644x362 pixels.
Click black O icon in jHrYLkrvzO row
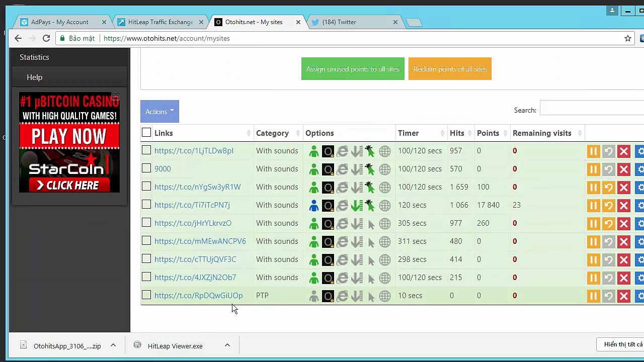point(328,223)
